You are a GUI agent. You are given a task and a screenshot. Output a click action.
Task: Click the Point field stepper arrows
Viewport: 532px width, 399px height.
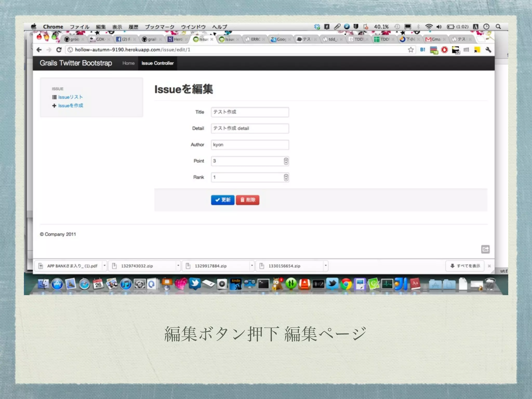[x=286, y=161]
